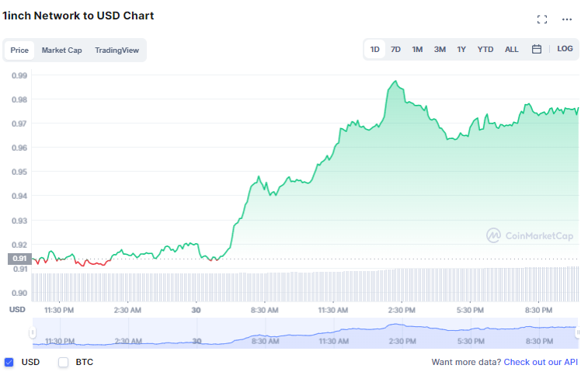This screenshot has width=588, height=379.
Task: Click the 8:30 AM main axis label
Action: tap(264, 311)
